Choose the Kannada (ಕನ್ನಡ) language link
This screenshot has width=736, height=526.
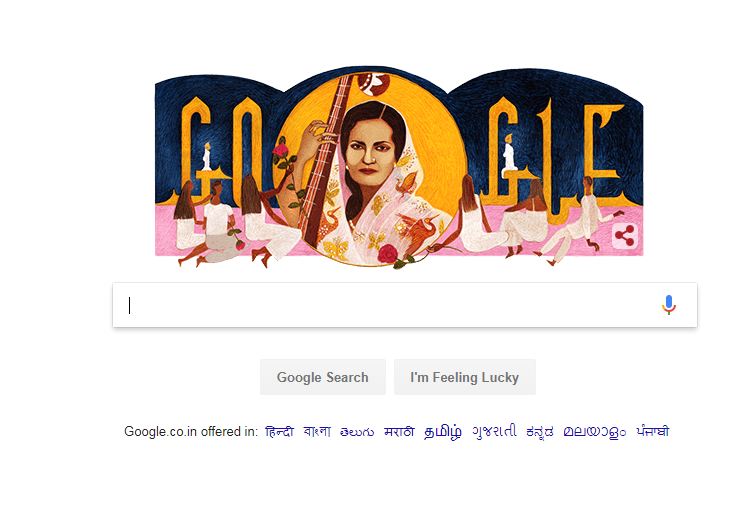tap(540, 432)
